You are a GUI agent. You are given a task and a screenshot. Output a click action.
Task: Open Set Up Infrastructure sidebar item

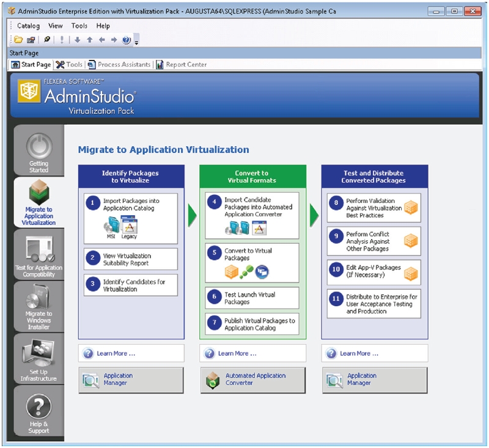pyautogui.click(x=39, y=361)
